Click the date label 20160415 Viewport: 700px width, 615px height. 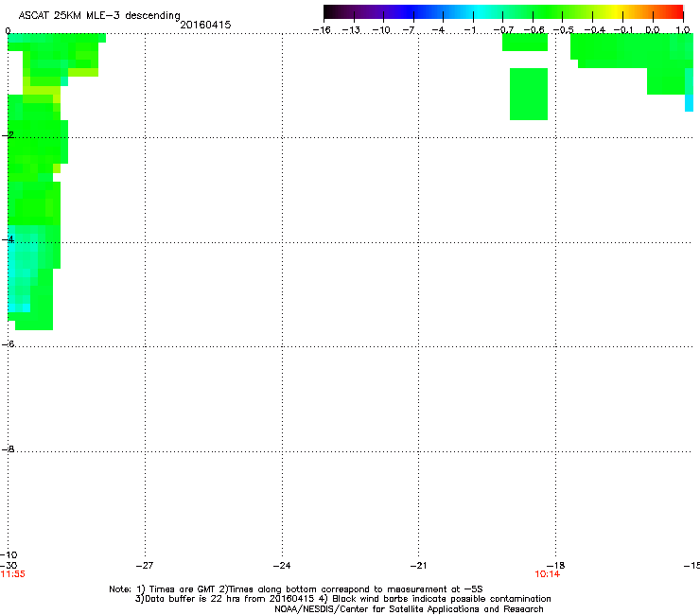coord(205,25)
